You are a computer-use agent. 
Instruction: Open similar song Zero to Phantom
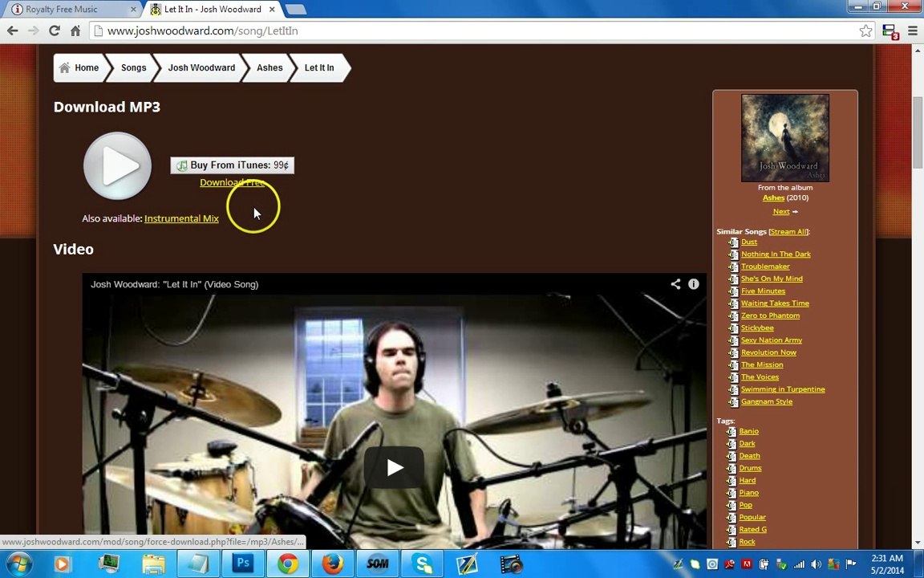click(770, 315)
